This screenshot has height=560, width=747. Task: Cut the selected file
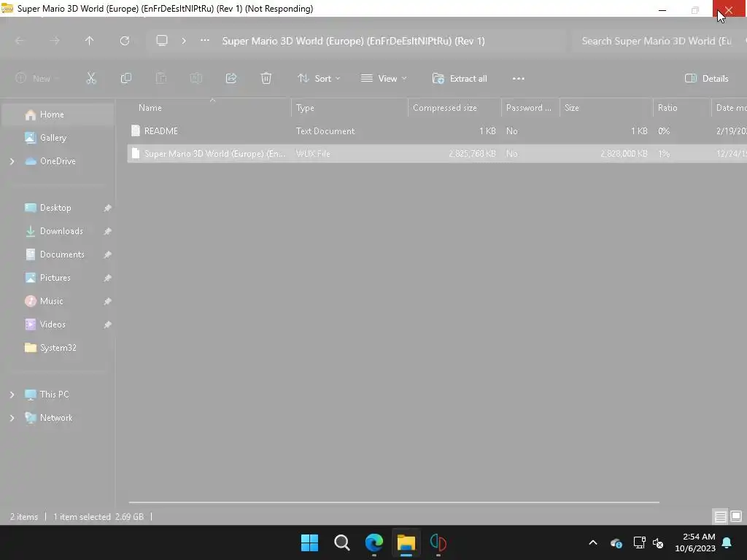coord(91,79)
